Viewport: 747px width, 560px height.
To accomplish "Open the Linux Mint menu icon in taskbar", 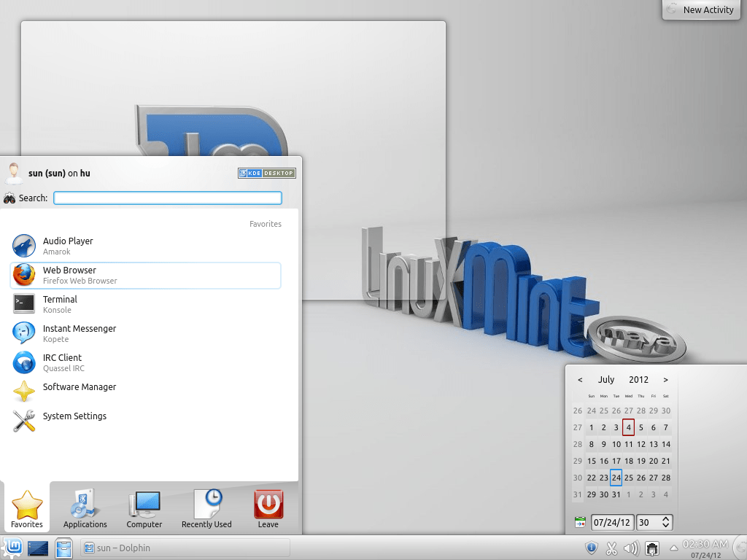I will point(12,548).
